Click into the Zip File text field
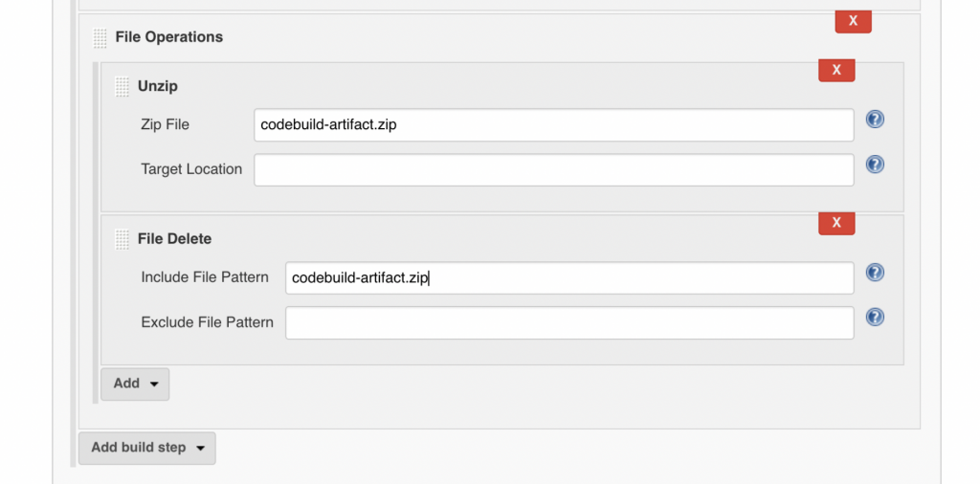 (553, 124)
